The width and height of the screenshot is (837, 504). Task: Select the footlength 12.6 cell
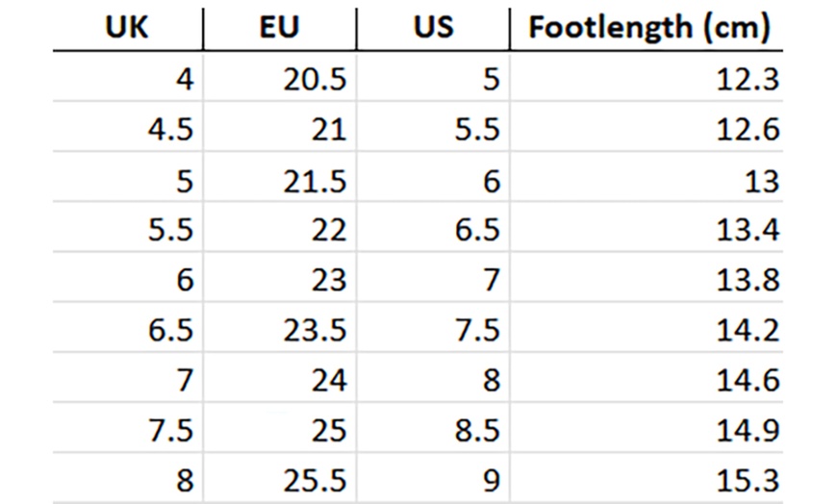click(748, 129)
